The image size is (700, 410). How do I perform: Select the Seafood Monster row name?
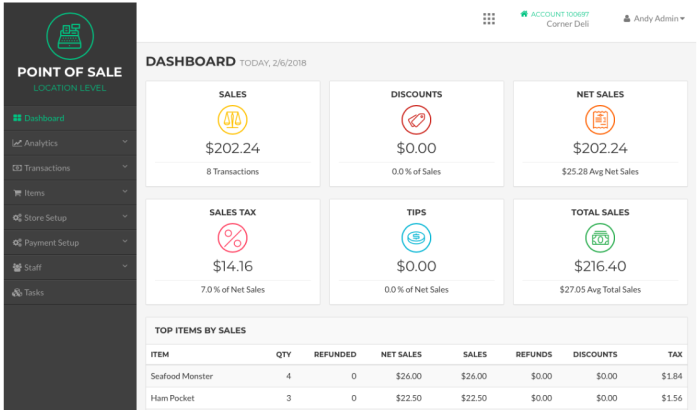[182, 376]
